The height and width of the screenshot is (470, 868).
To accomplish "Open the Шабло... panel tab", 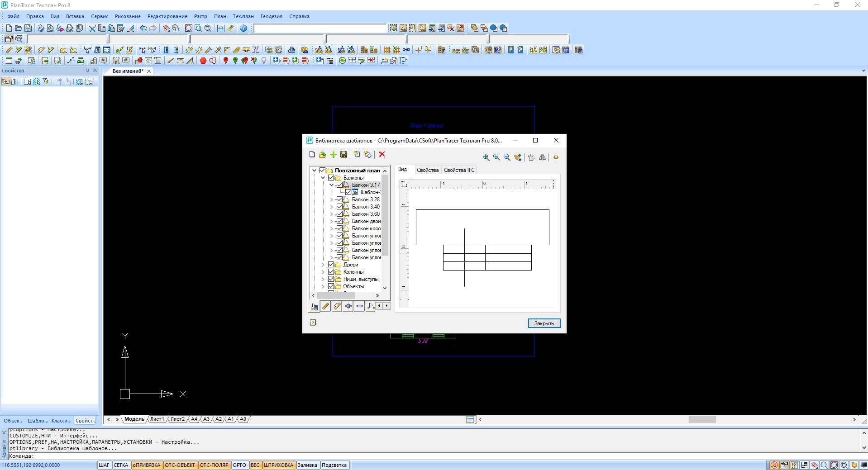I will pos(38,421).
